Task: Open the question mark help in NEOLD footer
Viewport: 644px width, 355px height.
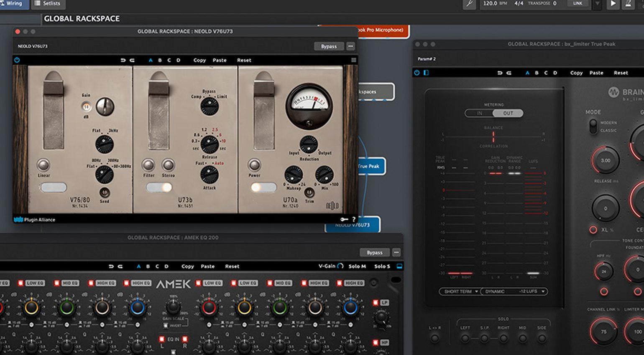Action: tap(354, 219)
